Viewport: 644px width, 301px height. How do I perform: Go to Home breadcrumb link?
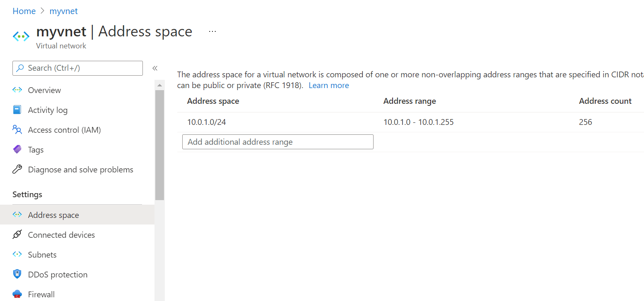(x=24, y=11)
